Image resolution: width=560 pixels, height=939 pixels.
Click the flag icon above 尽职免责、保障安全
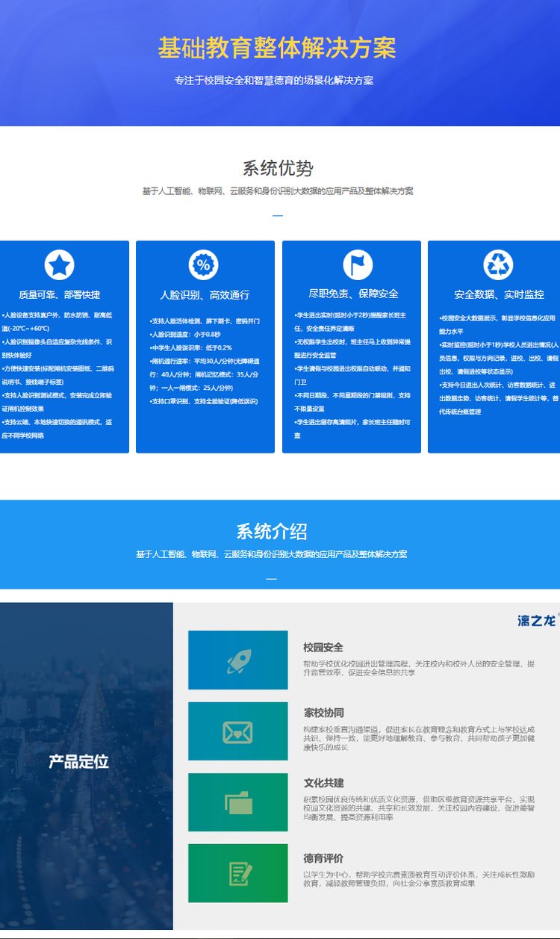pos(358,265)
